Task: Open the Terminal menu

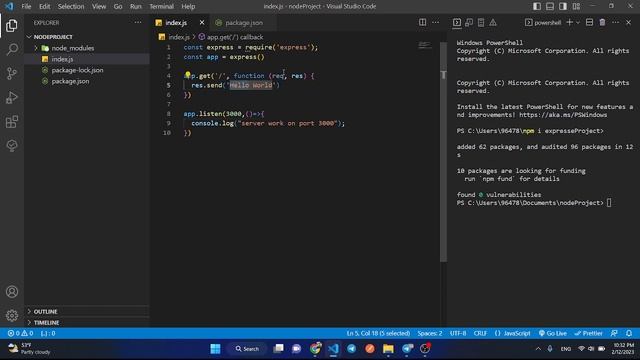Action: tap(161, 6)
